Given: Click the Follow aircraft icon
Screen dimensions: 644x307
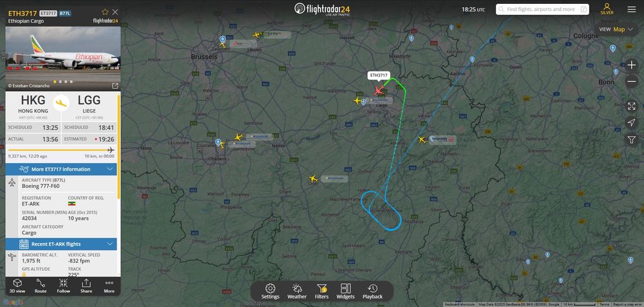Looking at the screenshot, I should 63,286.
